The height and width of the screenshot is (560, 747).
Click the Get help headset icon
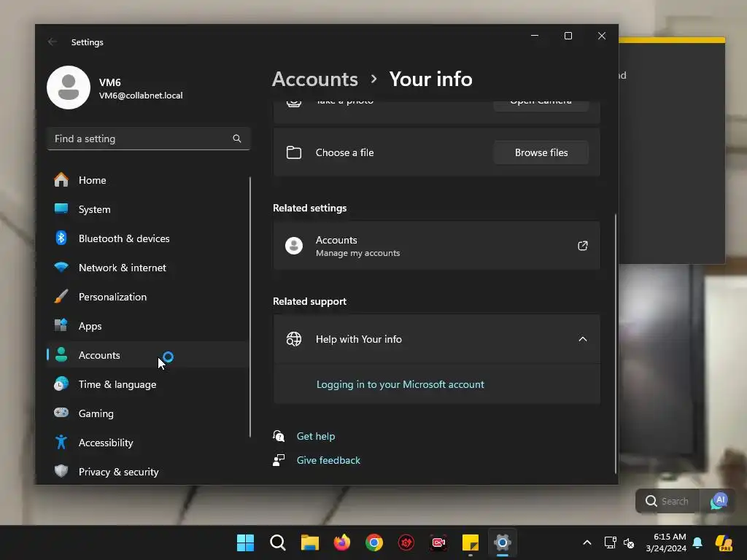point(279,436)
